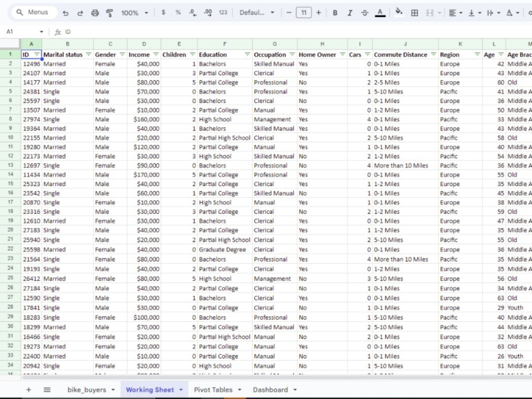Open the fill color picker
532x399 pixels.
(399, 13)
